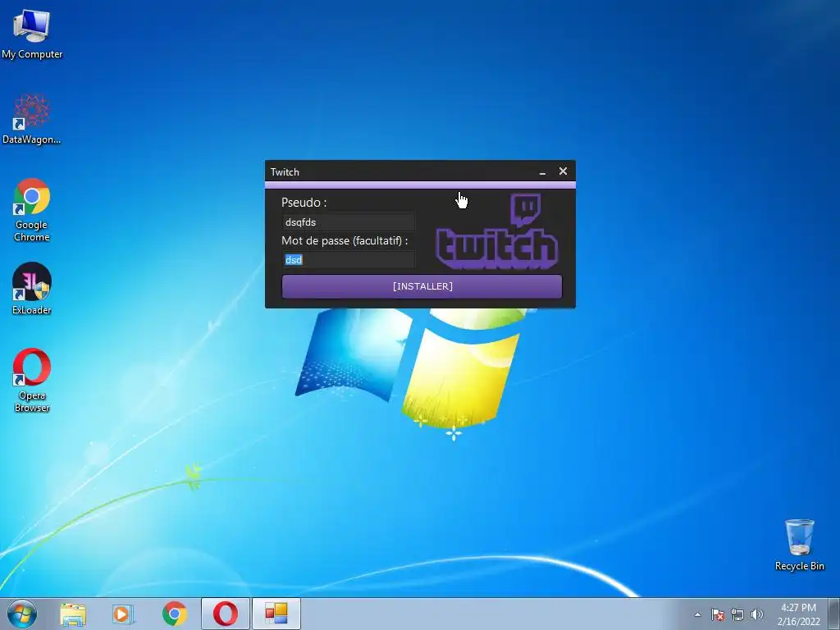The image size is (840, 630).
Task: Show hidden system tray icons
Action: pyautogui.click(x=697, y=614)
